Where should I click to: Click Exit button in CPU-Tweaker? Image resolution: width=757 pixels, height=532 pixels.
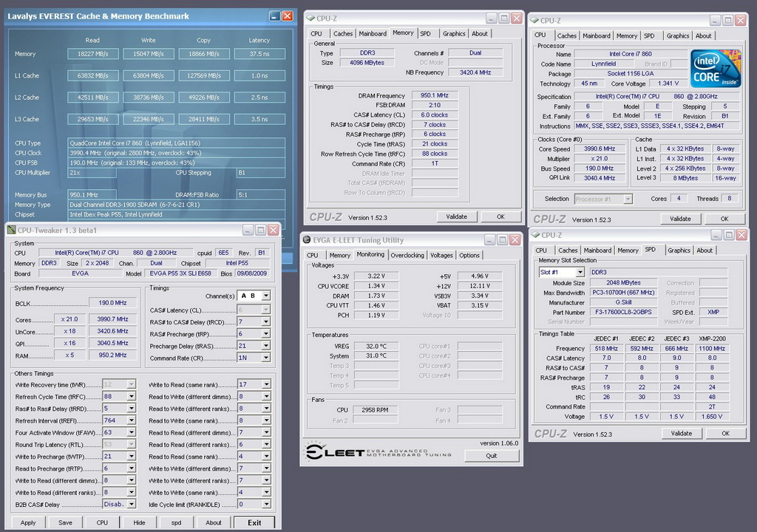click(x=254, y=522)
